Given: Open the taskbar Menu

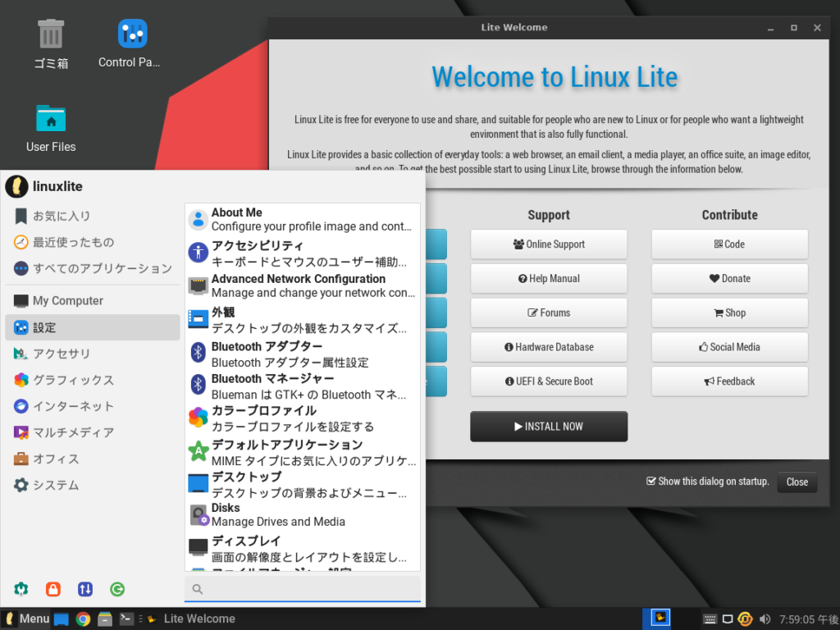Looking at the screenshot, I should (27, 619).
